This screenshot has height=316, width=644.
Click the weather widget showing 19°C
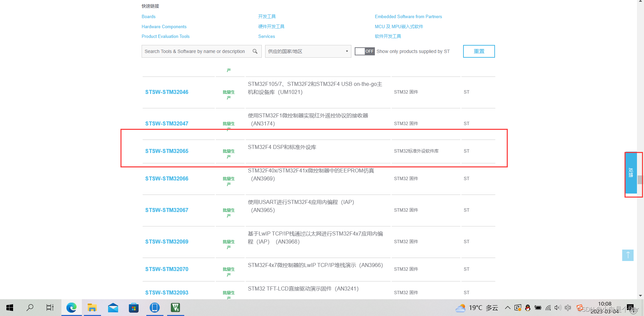477,308
